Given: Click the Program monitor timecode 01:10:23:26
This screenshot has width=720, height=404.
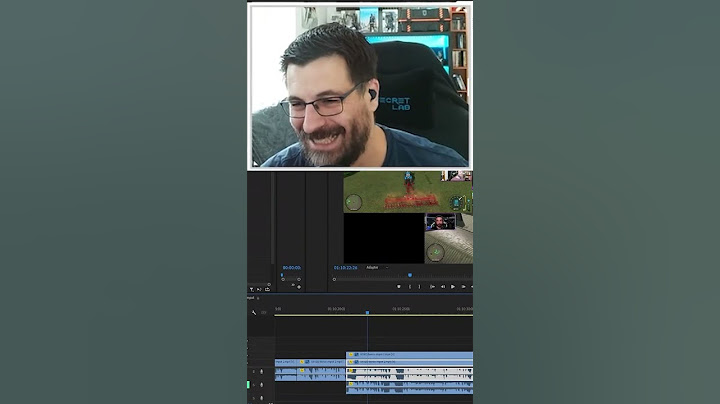Looking at the screenshot, I should 345,267.
